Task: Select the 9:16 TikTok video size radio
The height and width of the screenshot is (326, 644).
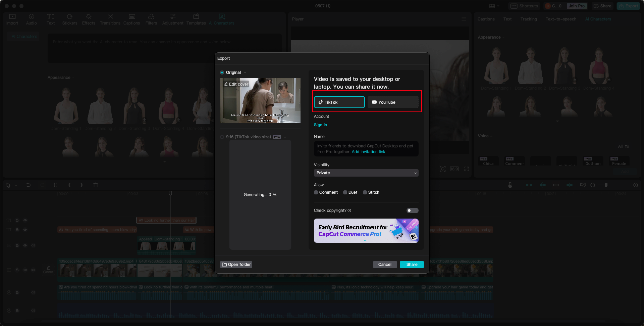Action: (222, 137)
